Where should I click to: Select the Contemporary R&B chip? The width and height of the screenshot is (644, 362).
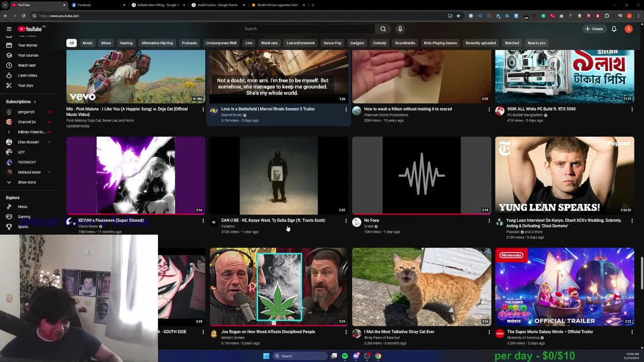click(221, 43)
